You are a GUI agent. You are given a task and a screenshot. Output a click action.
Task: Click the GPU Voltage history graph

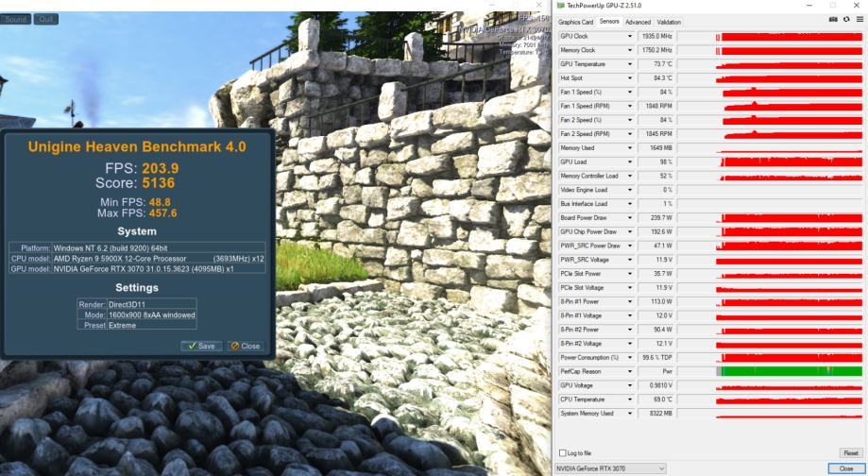click(x=771, y=385)
